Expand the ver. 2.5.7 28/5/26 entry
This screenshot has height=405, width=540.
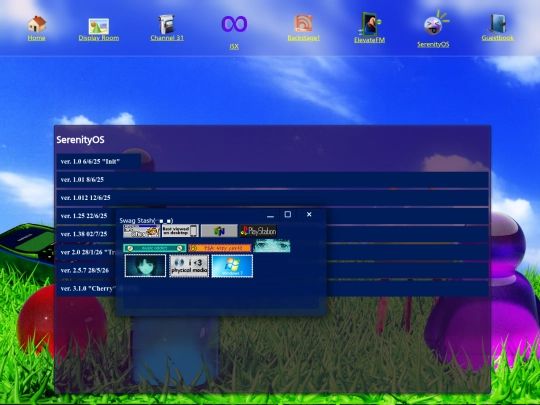[x=86, y=270]
